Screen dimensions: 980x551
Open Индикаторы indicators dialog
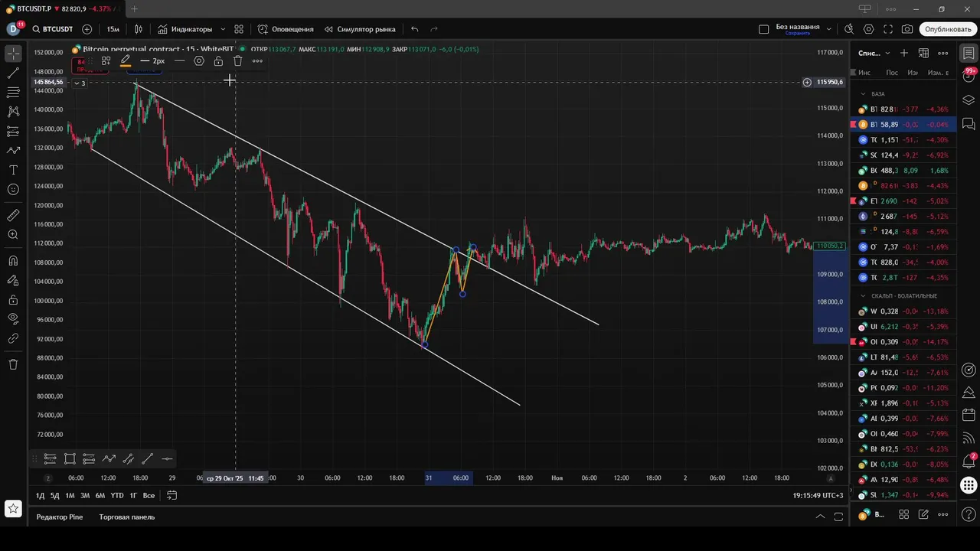(x=185, y=29)
